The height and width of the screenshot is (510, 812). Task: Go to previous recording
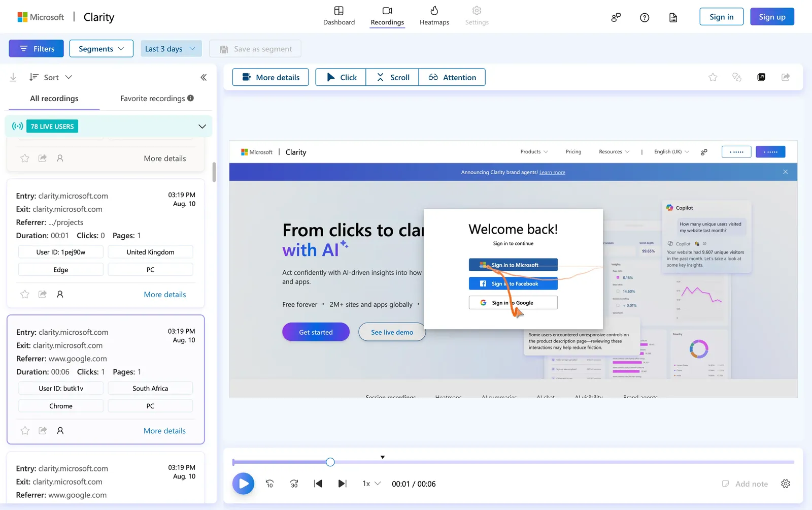[x=318, y=484]
